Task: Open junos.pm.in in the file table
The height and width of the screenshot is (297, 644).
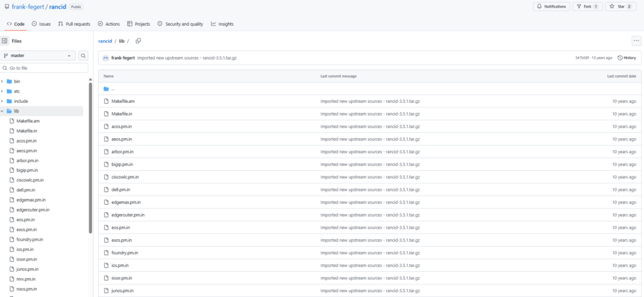Action: click(x=123, y=291)
